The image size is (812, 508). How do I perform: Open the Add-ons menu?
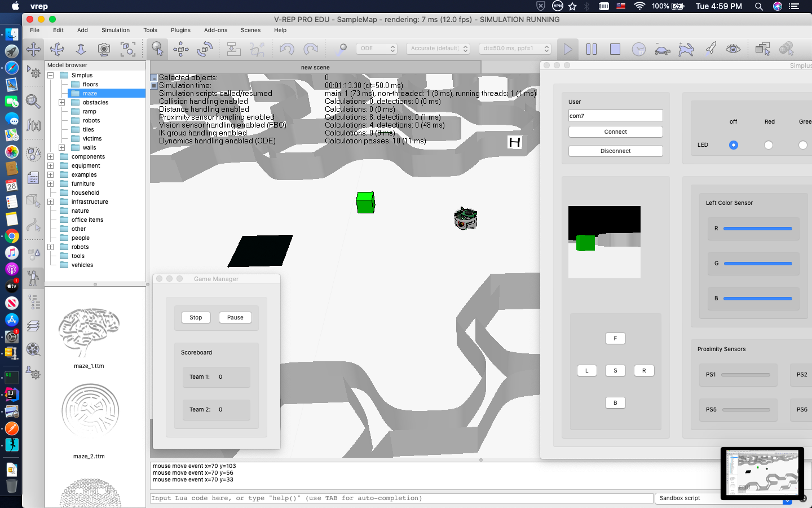click(x=215, y=30)
